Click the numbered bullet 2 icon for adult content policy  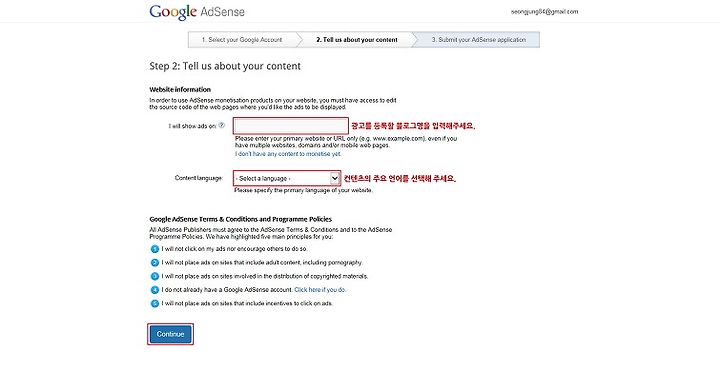coord(155,263)
